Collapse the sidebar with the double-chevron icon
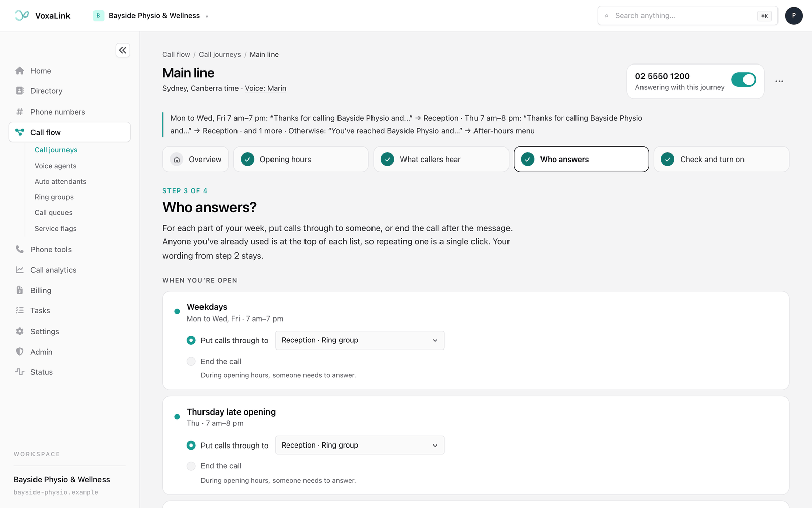 pos(123,50)
